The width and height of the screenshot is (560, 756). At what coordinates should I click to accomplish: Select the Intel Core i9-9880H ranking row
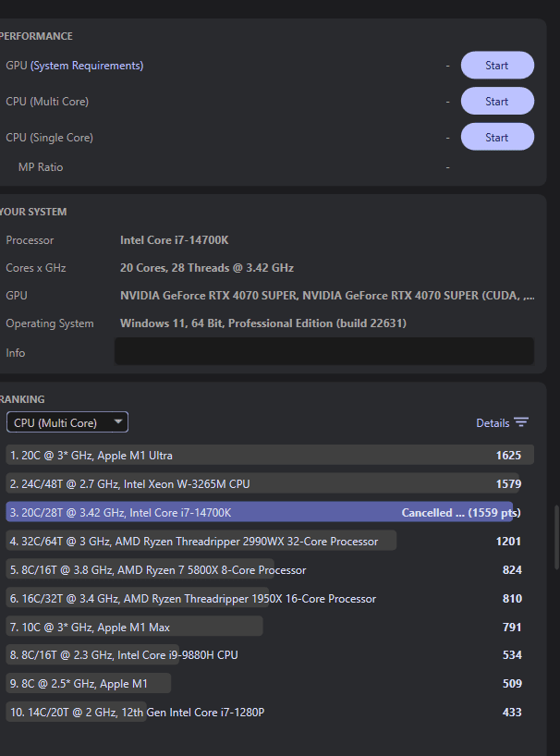270,654
